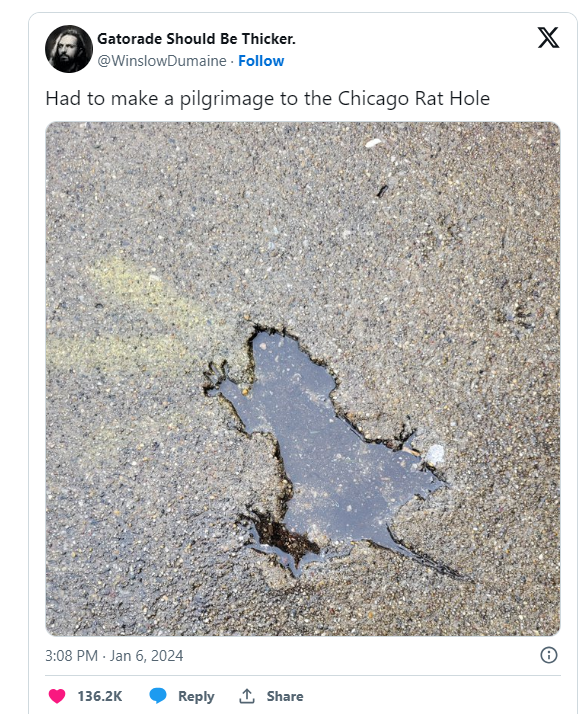Open the @WinslowDumaine handle link
Viewport: 585px width, 714px height.
click(162, 61)
